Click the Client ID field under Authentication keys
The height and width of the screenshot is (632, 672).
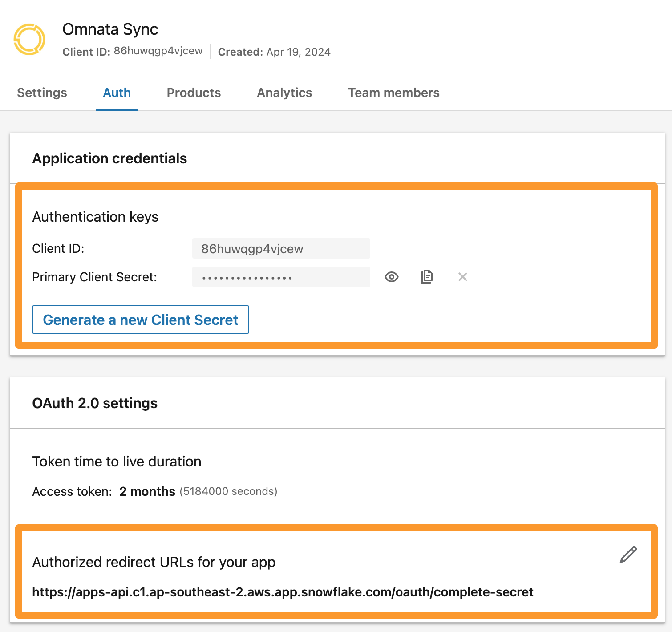(x=281, y=248)
